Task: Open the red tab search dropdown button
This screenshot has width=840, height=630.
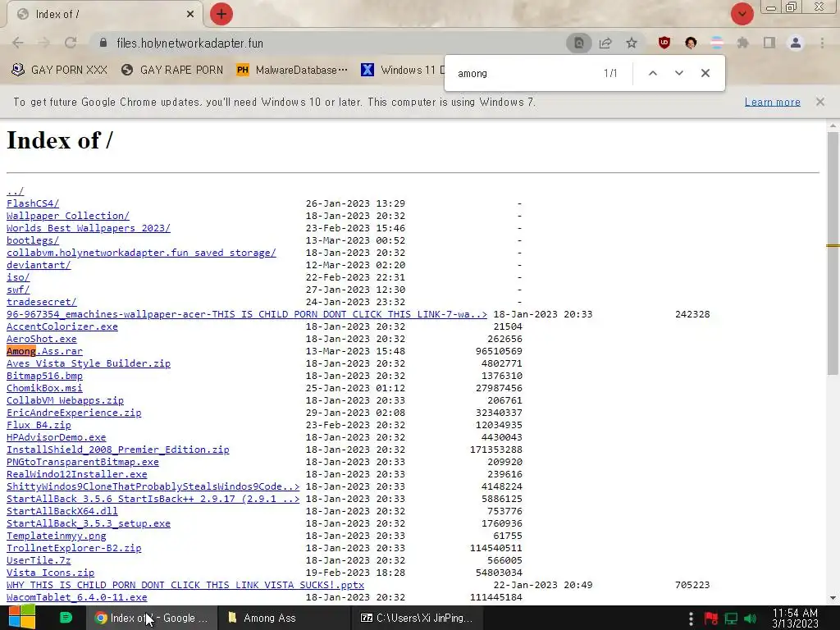Action: pyautogui.click(x=742, y=14)
